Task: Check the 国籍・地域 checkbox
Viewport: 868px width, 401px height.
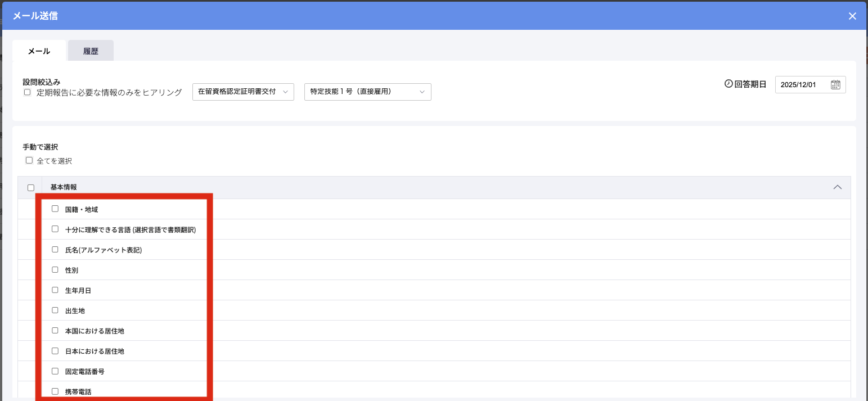Action: click(x=55, y=209)
